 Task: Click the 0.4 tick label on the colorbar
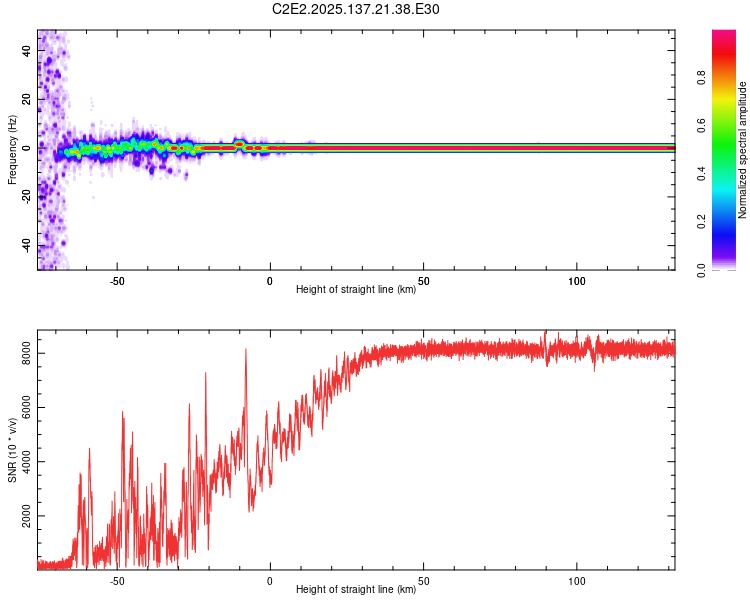(701, 174)
